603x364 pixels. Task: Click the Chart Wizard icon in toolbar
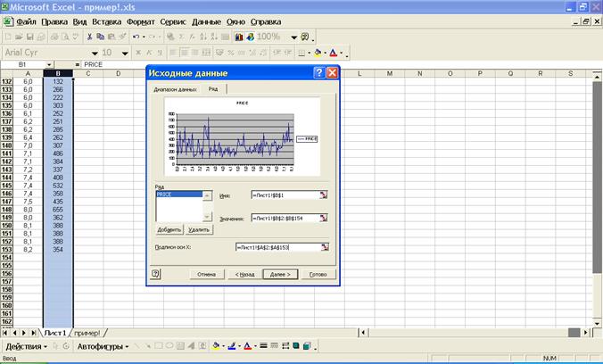pyautogui.click(x=239, y=37)
